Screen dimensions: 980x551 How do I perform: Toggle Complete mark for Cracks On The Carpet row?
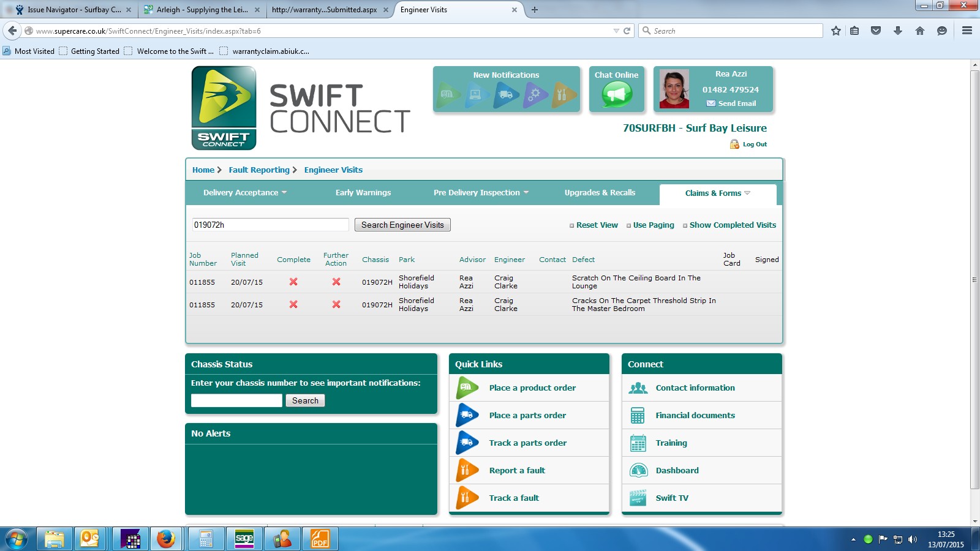coord(293,304)
